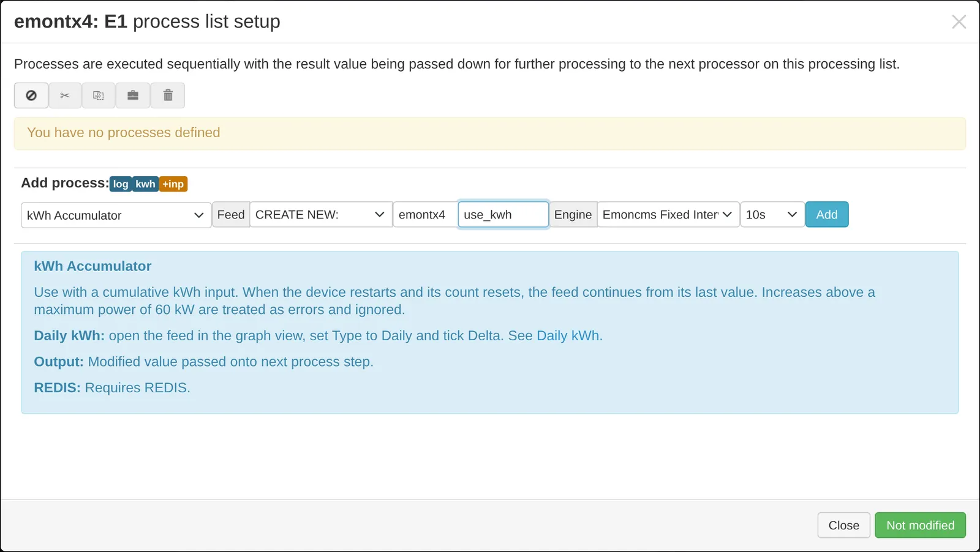The width and height of the screenshot is (980, 552).
Task: Click the blue Add button
Action: (x=827, y=215)
